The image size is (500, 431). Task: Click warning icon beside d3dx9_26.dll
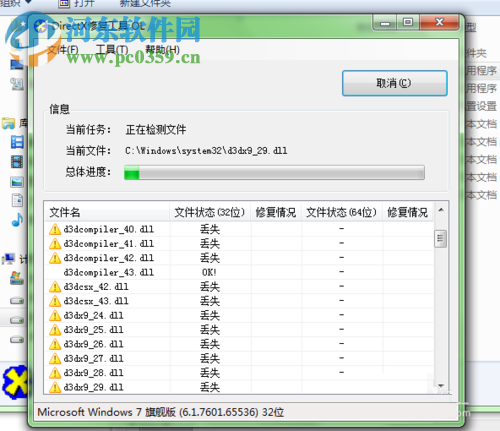tap(55, 344)
